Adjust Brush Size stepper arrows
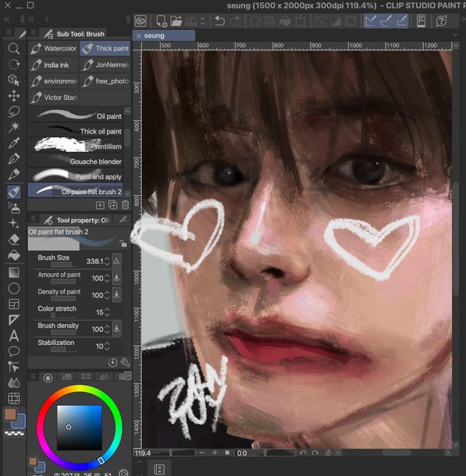This screenshot has width=466, height=476. pyautogui.click(x=107, y=261)
